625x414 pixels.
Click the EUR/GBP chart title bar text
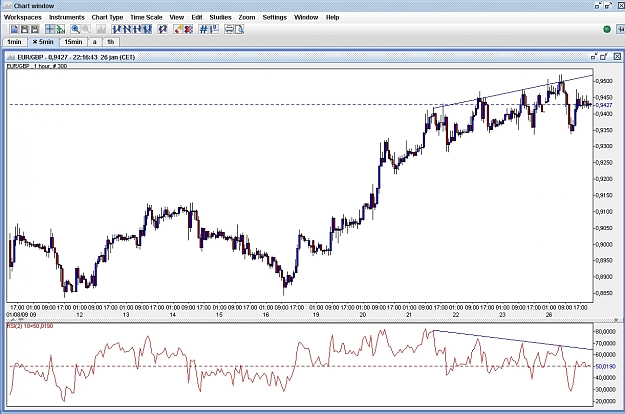76,57
